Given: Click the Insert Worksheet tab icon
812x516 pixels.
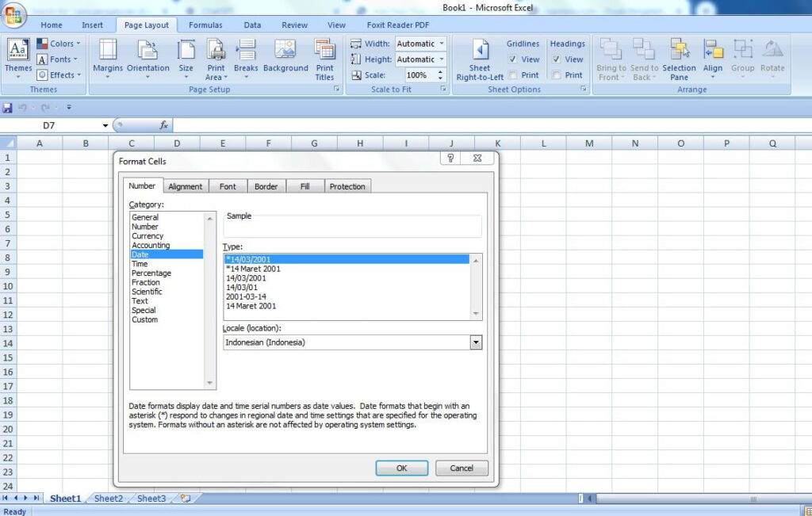Looking at the screenshot, I should [185, 498].
